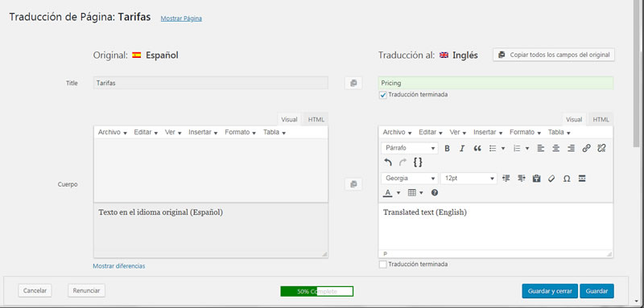644x308 pixels.
Task: Center the translated text
Action: click(x=555, y=149)
